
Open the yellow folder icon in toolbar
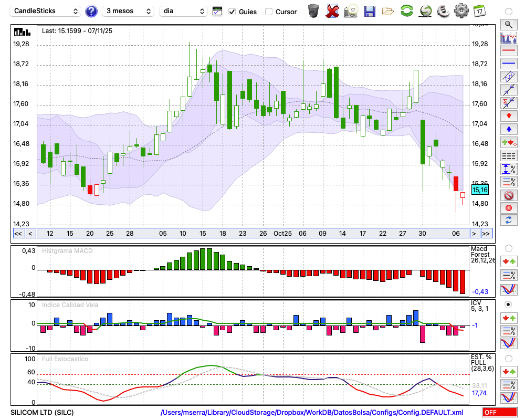tap(388, 10)
